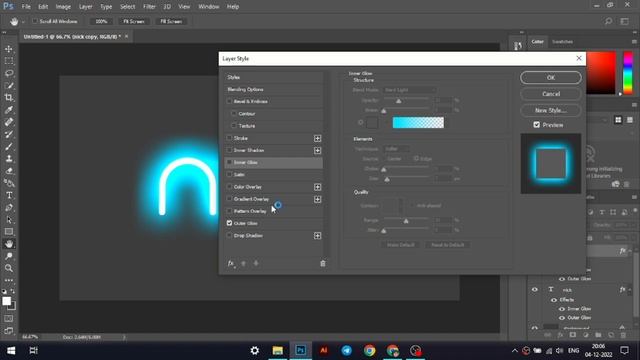Open the Edit Toolbar three-dots icon

[9, 280]
